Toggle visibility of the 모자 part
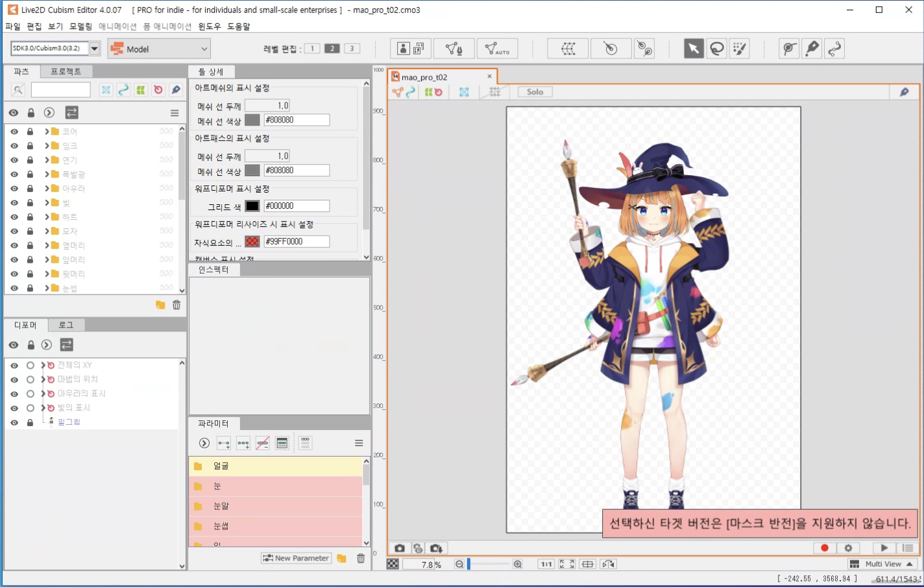The height and width of the screenshot is (587, 924). 14,232
